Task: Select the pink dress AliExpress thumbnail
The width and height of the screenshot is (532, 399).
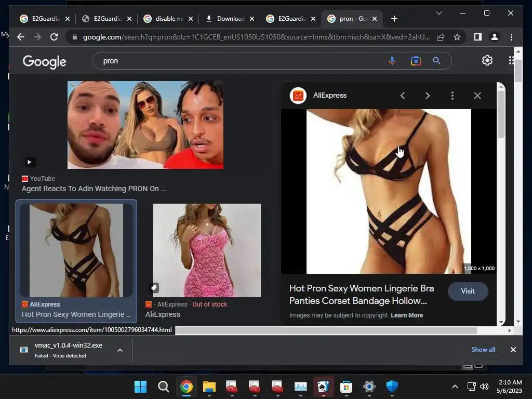Action: pos(207,250)
